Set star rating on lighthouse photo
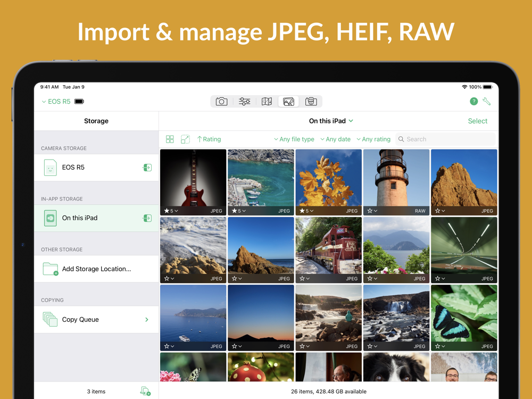This screenshot has height=399, width=532. pos(372,211)
